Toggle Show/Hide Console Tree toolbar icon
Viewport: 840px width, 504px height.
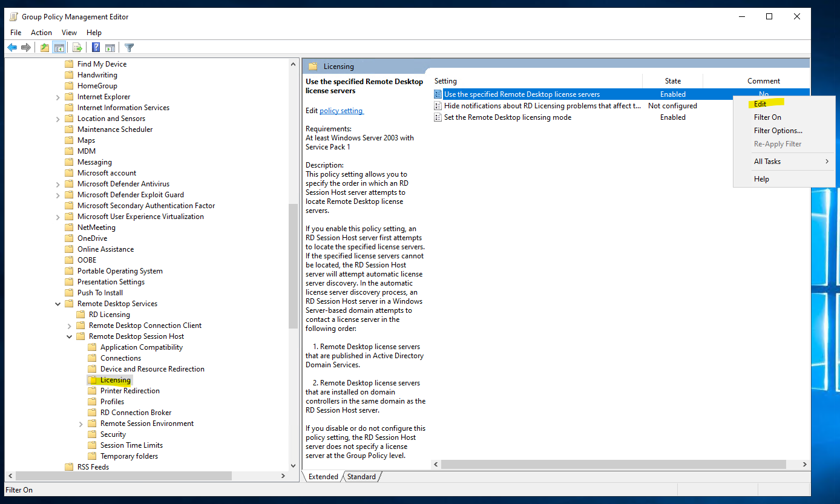pyautogui.click(x=59, y=47)
